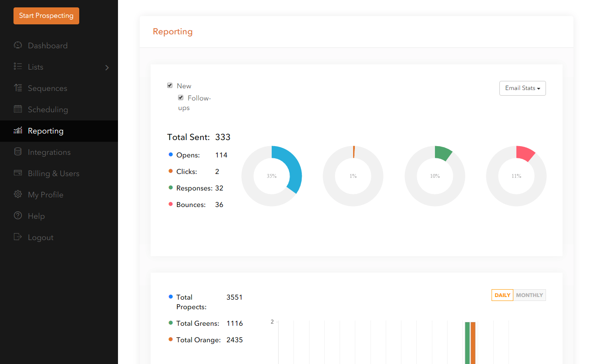The width and height of the screenshot is (593, 364).
Task: Open the Email Stats dropdown
Action: click(x=522, y=88)
